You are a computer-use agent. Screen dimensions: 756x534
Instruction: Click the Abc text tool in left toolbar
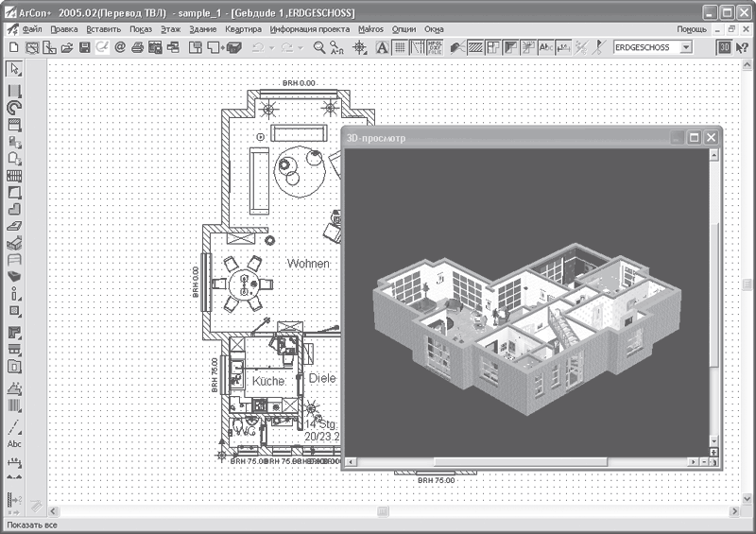(x=14, y=443)
